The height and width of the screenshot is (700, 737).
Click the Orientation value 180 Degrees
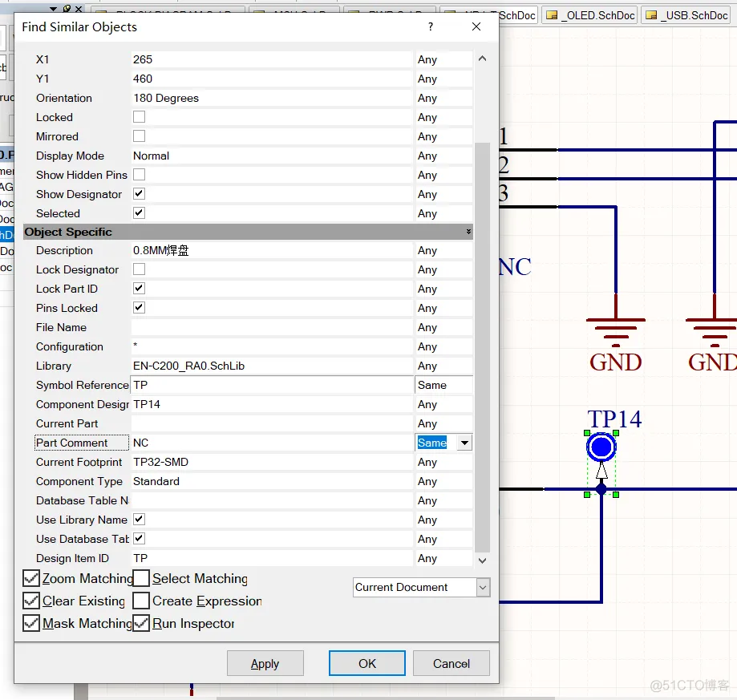(272, 98)
